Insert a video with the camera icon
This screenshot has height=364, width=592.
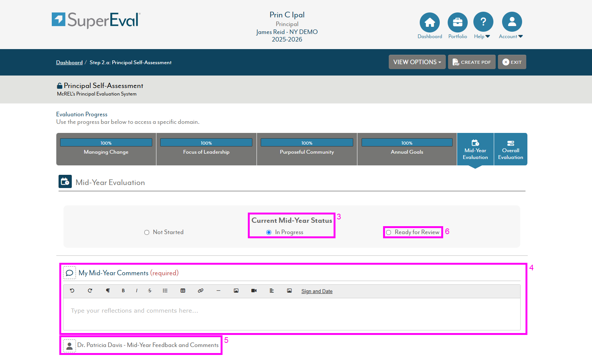click(x=254, y=291)
